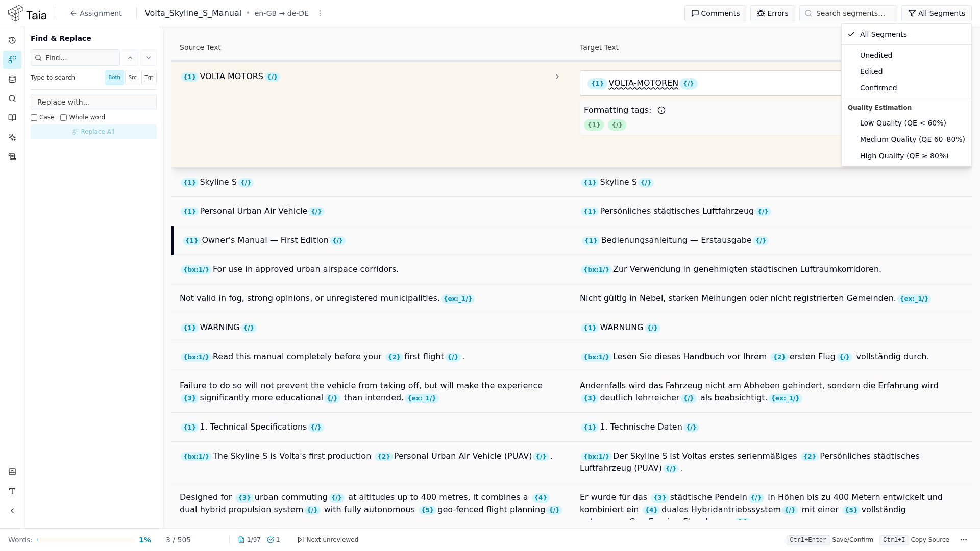Jump to Next unreviewed segment
The image size is (980, 551).
328,540
